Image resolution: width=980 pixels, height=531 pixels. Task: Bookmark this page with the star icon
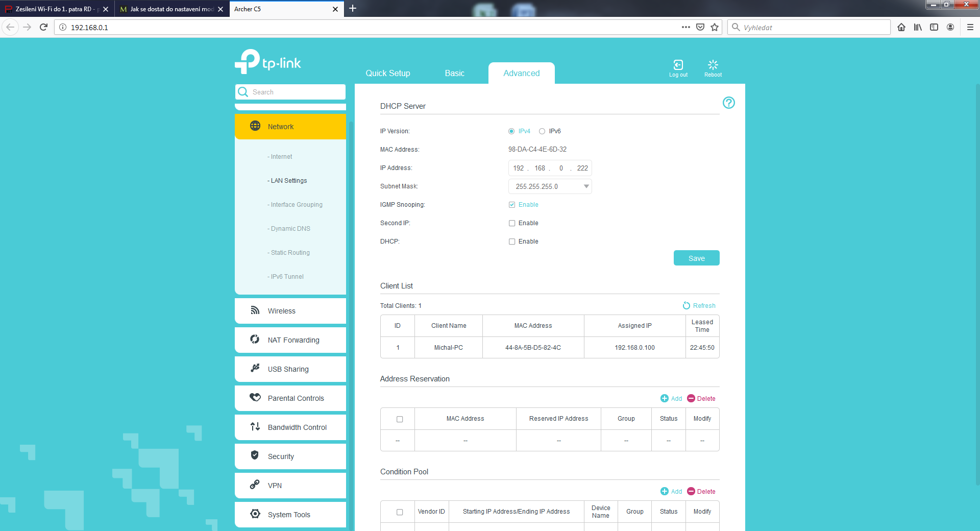tap(715, 27)
